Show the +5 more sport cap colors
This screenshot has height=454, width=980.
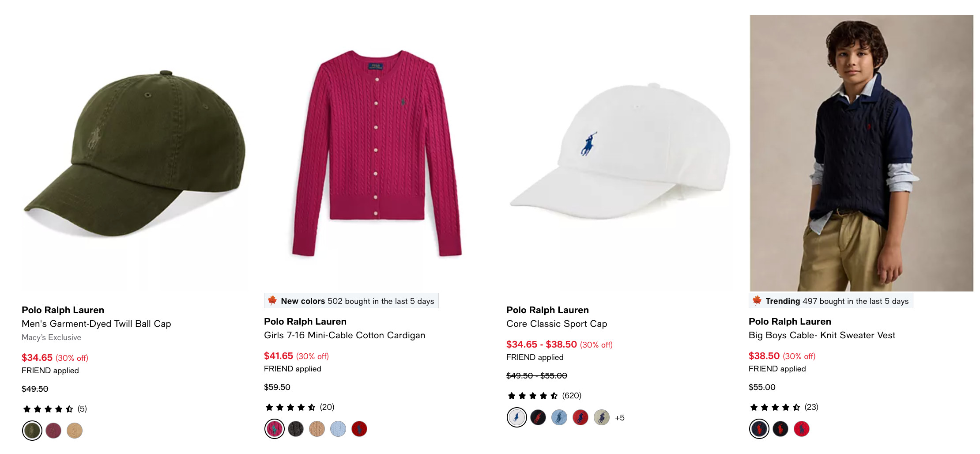619,417
